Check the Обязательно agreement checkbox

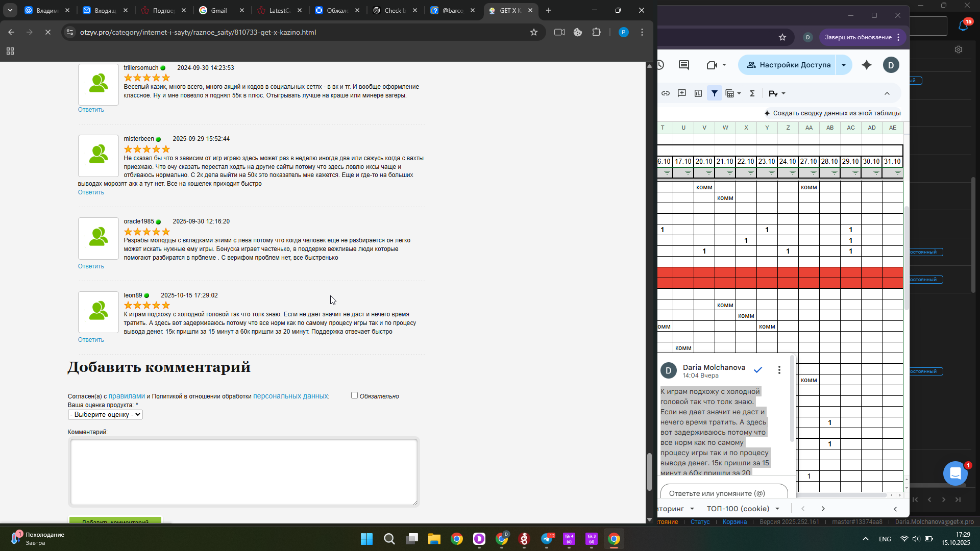354,395
